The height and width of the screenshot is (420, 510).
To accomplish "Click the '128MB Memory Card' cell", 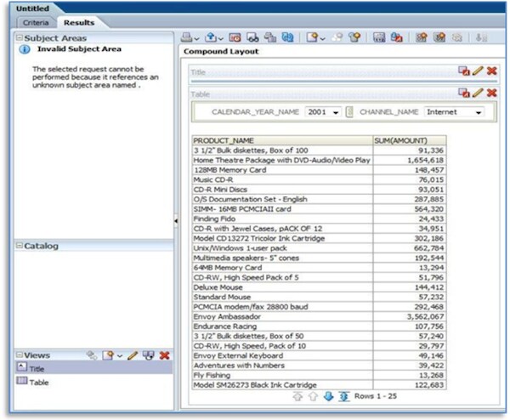I will coord(282,170).
